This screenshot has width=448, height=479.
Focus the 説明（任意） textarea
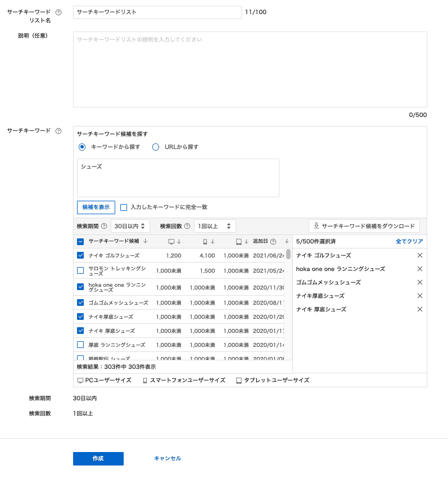[x=250, y=69]
